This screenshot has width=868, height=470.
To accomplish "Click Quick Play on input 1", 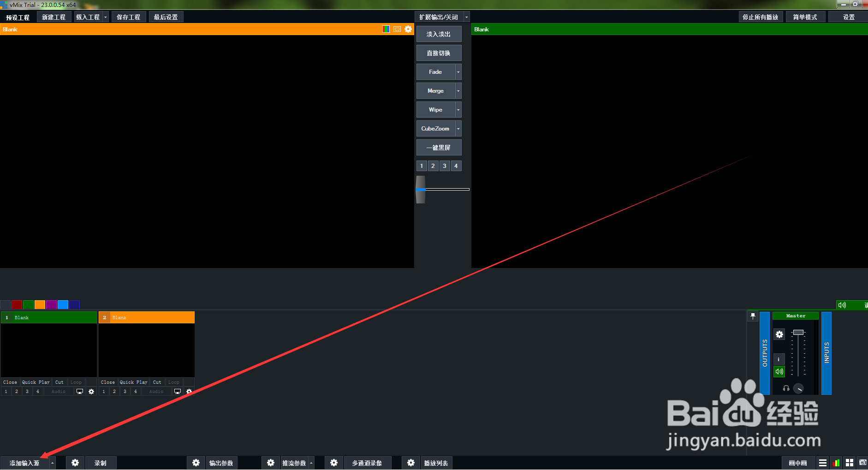I will point(36,382).
